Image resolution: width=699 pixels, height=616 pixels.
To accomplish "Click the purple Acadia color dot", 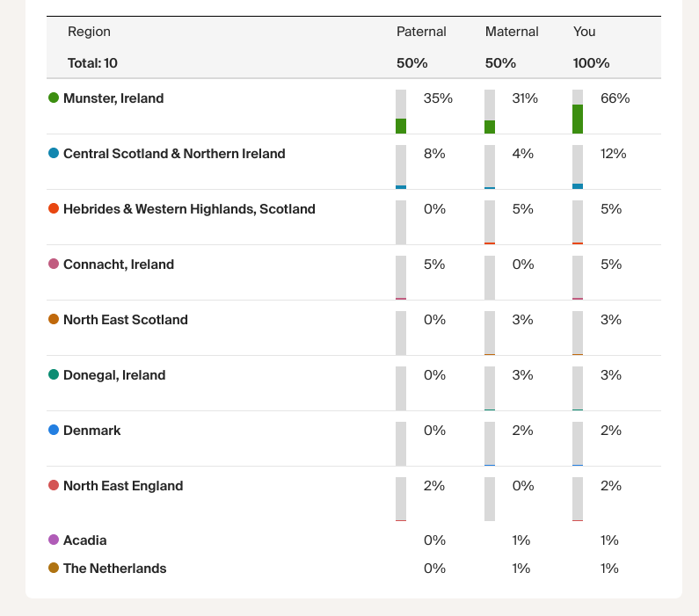I will [x=54, y=540].
